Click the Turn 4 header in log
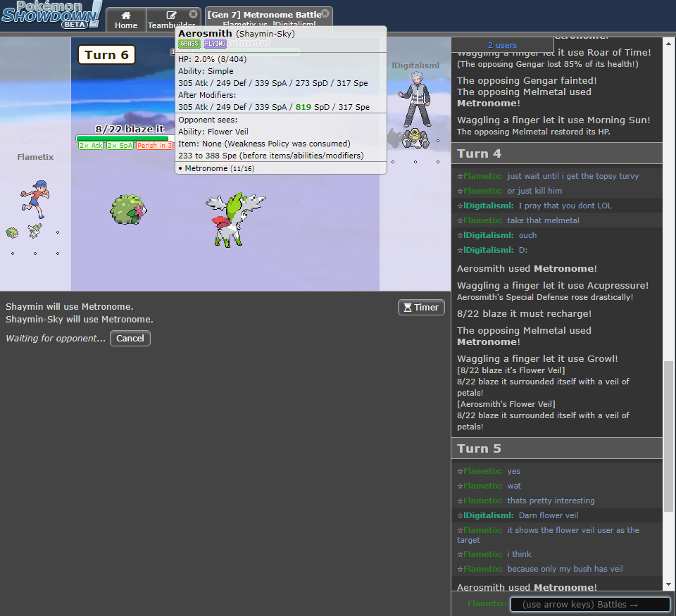Viewport: 676px width, 616px height. pyautogui.click(x=556, y=153)
